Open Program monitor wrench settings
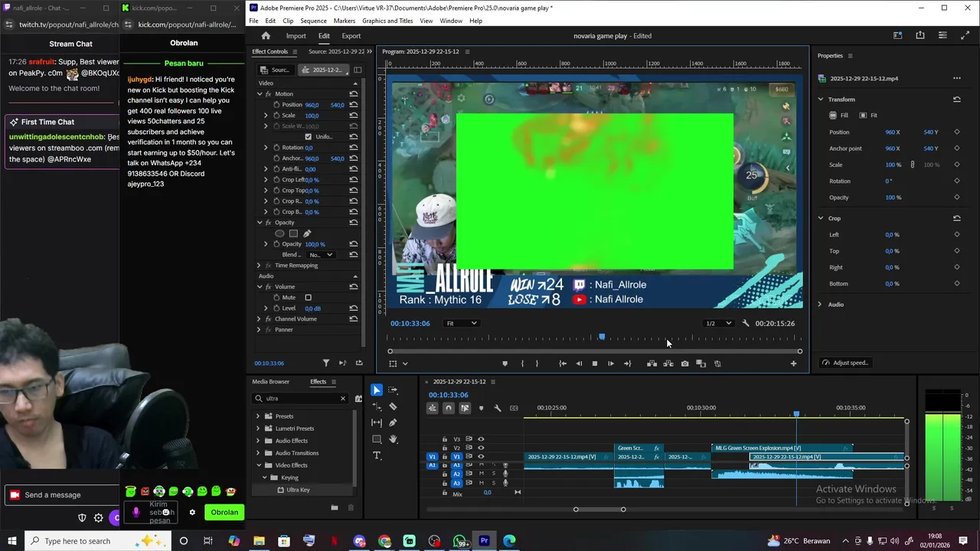980x551 pixels. [746, 323]
